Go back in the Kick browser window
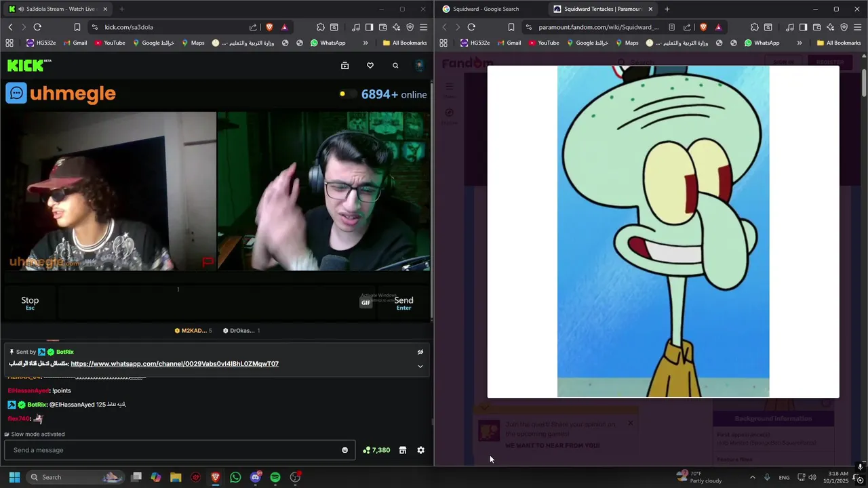This screenshot has height=488, width=868. click(x=10, y=27)
